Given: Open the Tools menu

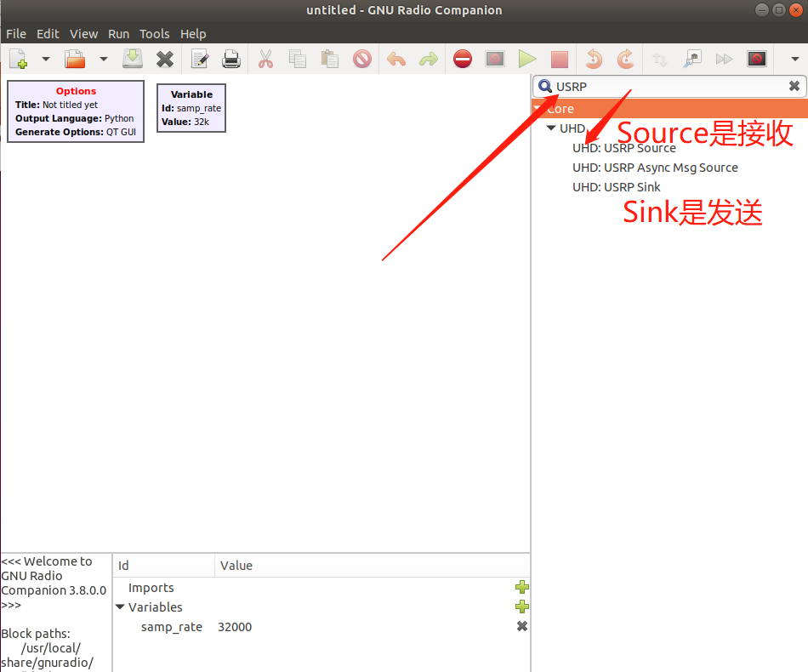Looking at the screenshot, I should click(154, 33).
